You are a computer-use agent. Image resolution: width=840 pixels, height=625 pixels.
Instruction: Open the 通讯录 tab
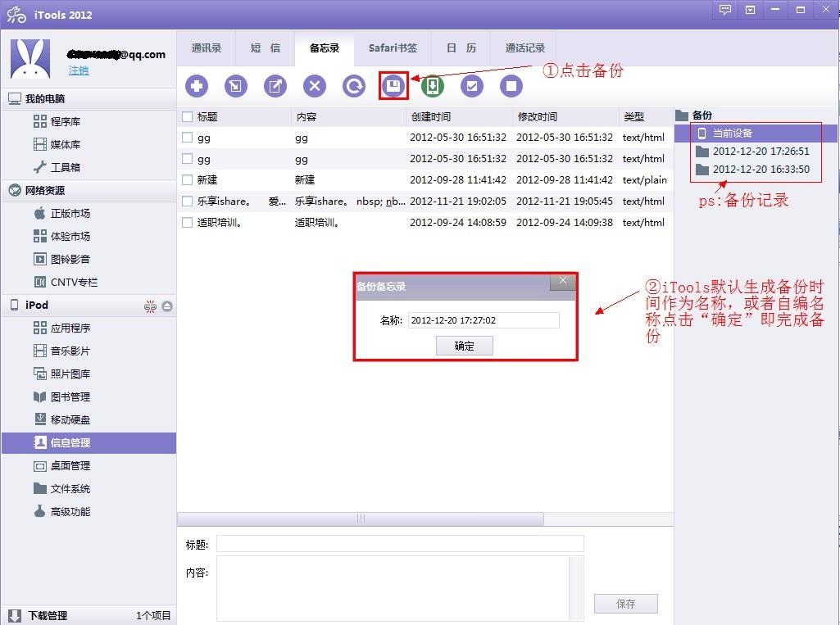(207, 48)
